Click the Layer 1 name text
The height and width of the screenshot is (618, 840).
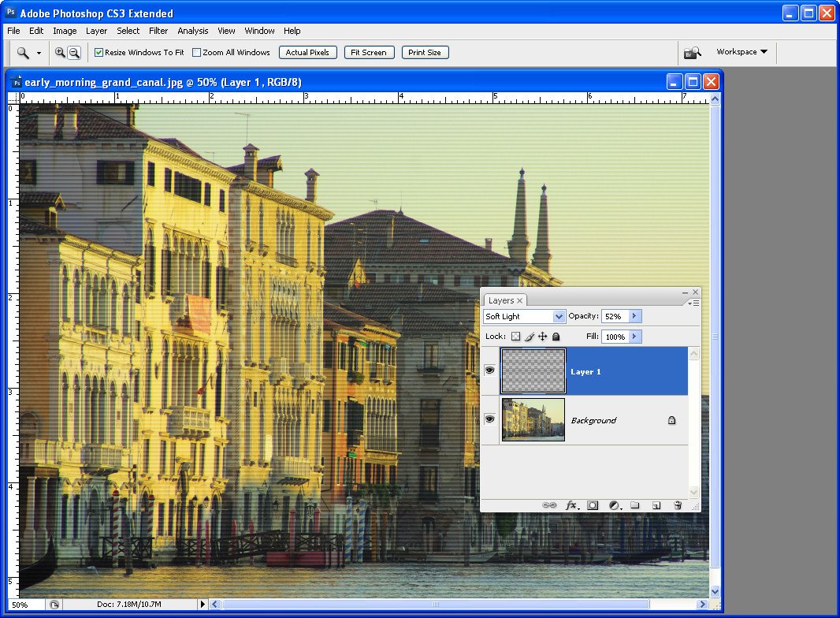click(585, 372)
